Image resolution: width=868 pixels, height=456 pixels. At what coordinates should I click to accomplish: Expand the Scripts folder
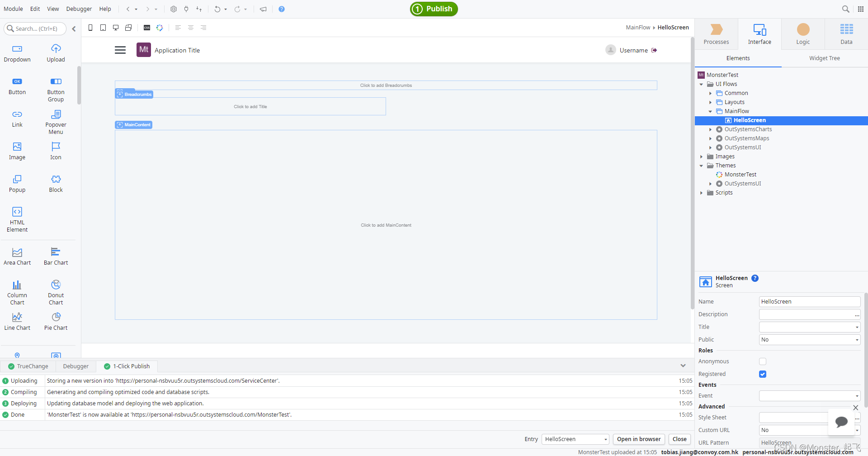click(x=701, y=193)
